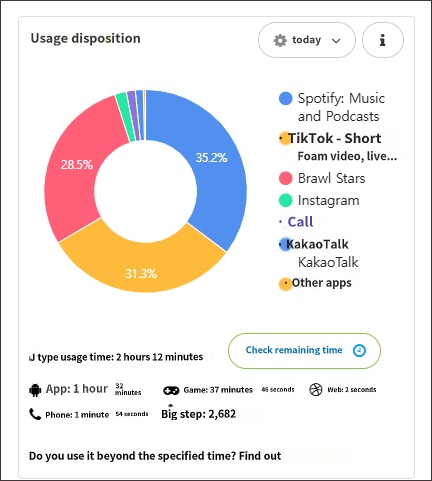Select the 'Instagram' legend label
432x481 pixels.
[329, 201]
